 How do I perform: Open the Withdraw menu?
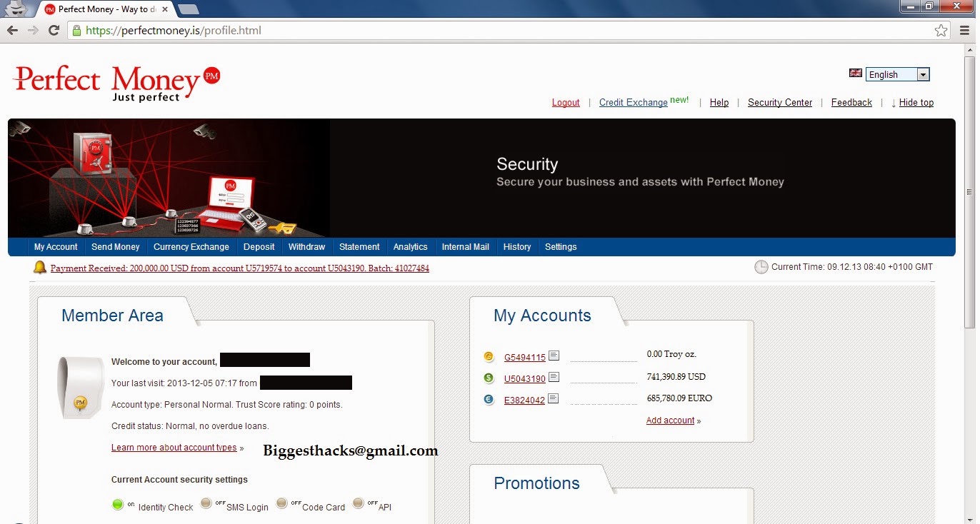point(306,247)
